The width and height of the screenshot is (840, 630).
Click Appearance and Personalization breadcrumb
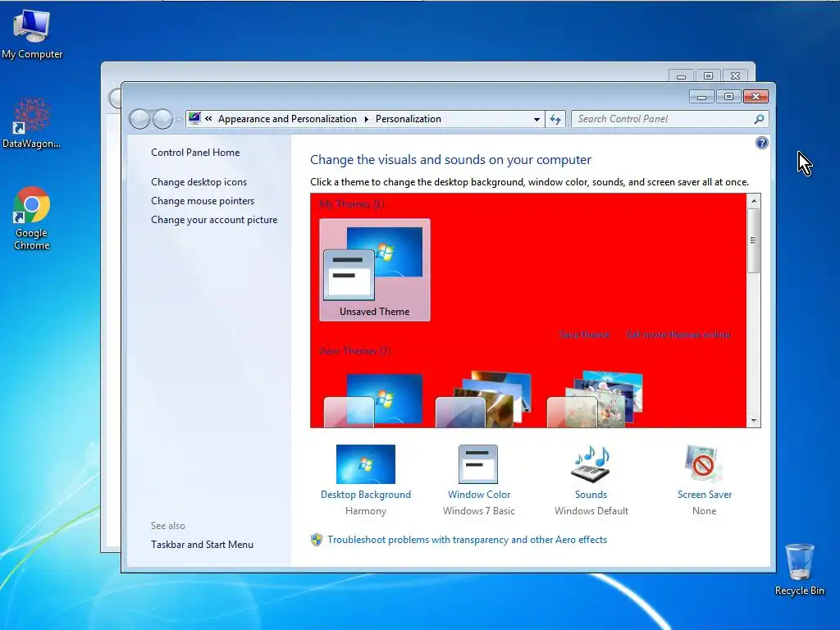(x=287, y=119)
